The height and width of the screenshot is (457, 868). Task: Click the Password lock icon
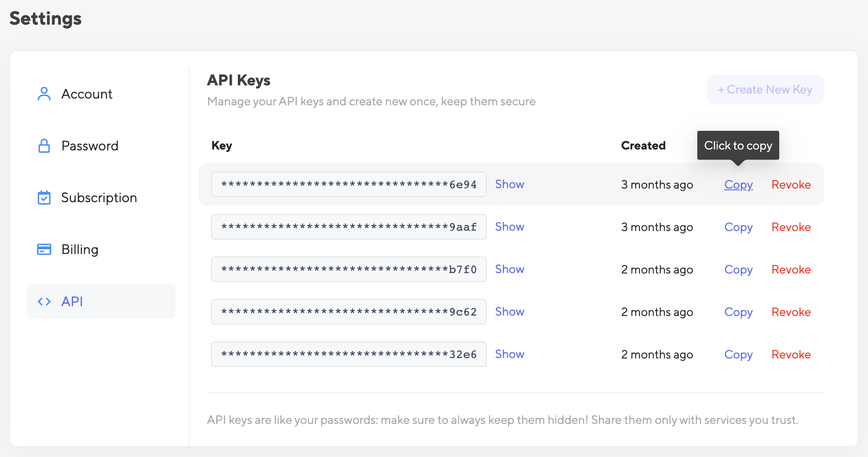(44, 146)
